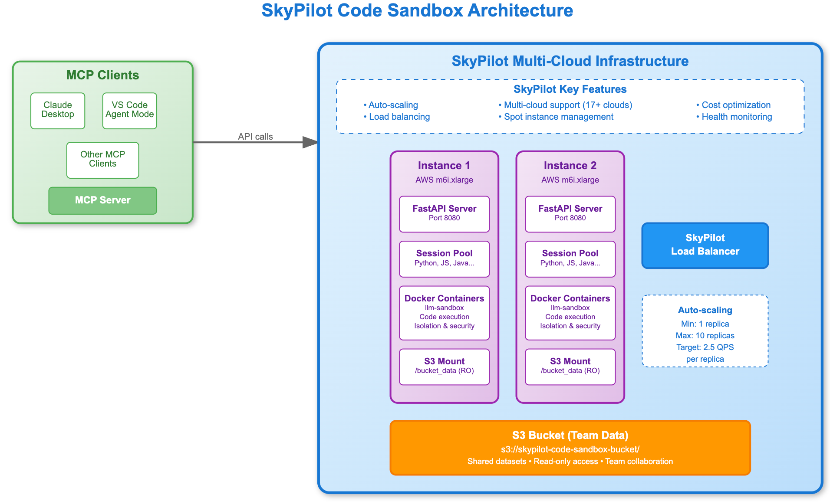The height and width of the screenshot is (504, 830).
Task: Select FastAPI Server box in Instance 2
Action: coord(570,214)
